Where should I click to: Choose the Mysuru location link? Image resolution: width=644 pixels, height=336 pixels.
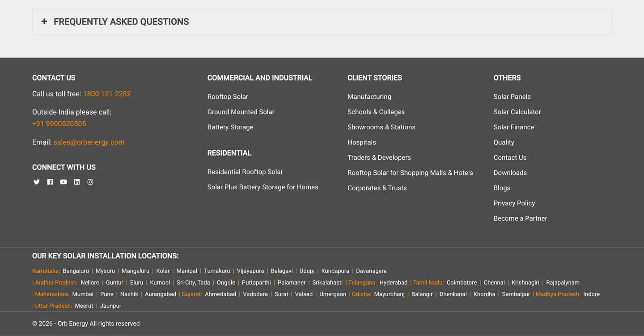pos(106,271)
